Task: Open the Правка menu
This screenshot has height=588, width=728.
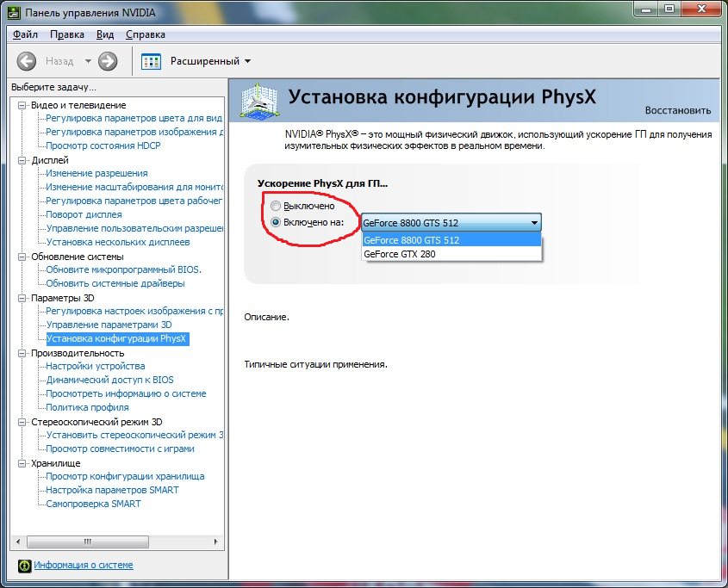Action: click(x=67, y=34)
